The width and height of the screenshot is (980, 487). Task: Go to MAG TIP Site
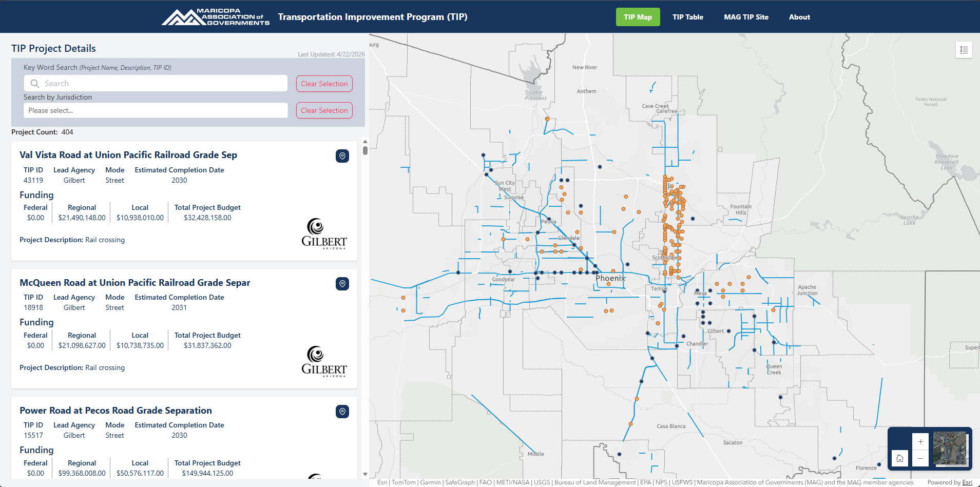[x=746, y=17]
